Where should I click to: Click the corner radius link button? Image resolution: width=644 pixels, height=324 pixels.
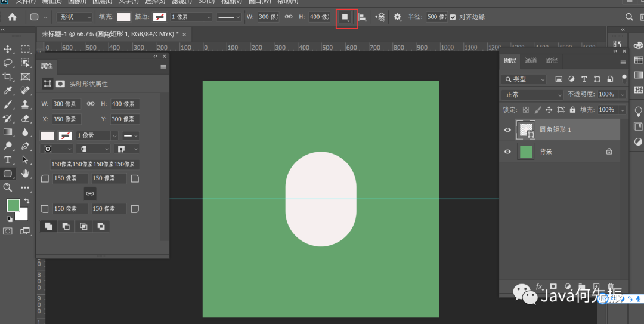click(x=89, y=193)
